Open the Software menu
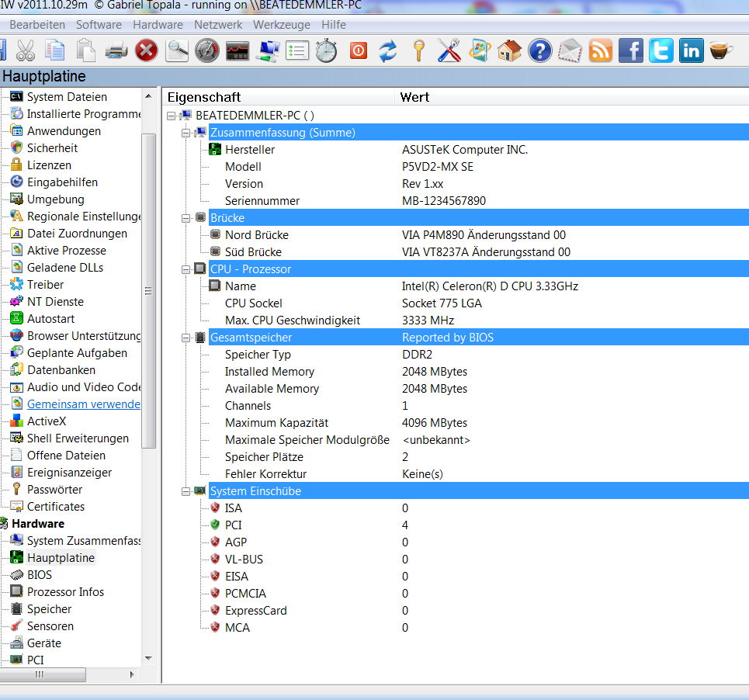Viewport: 749px width, 700px height. [x=99, y=24]
